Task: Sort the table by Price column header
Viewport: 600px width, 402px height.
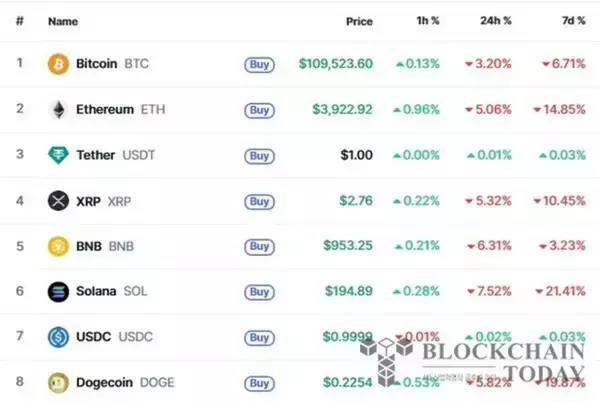Action: (359, 20)
